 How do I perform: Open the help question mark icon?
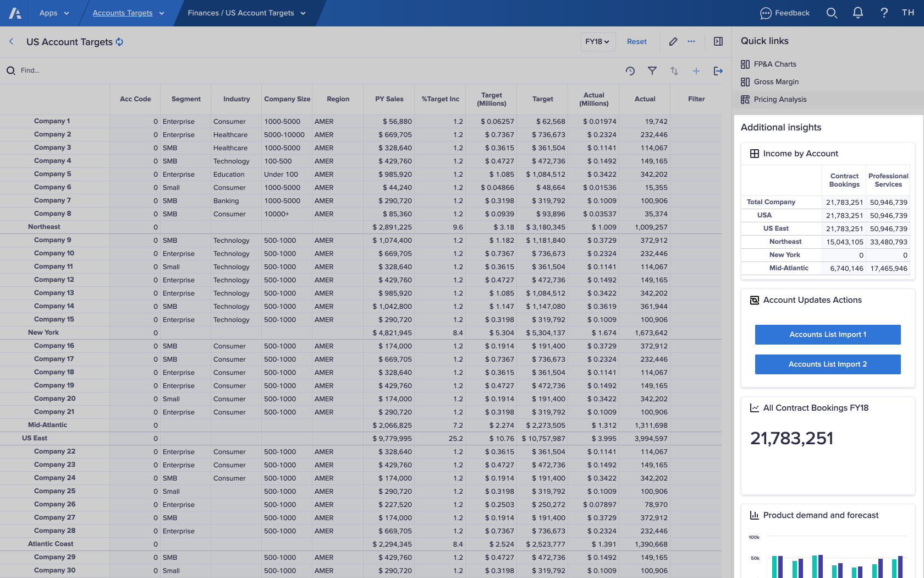(884, 13)
